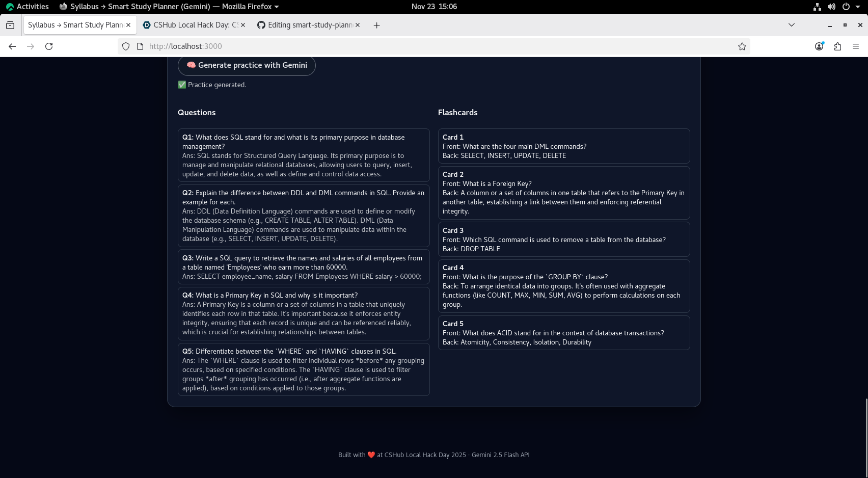Click Card 5 about ACID
This screenshot has height=478, width=868.
564,333
